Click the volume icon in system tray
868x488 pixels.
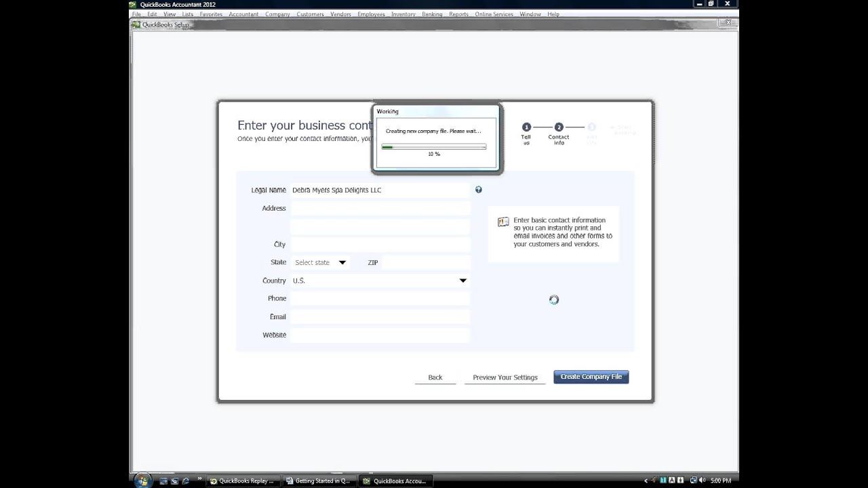[702, 481]
